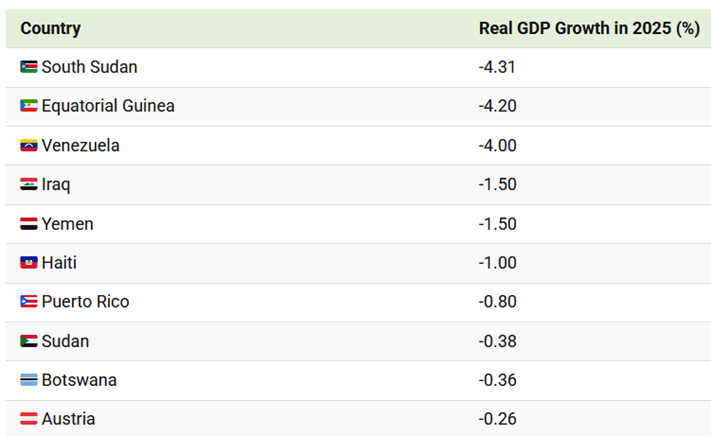The width and height of the screenshot is (711, 436).
Task: Click the Iraq flag icon
Action: [29, 185]
